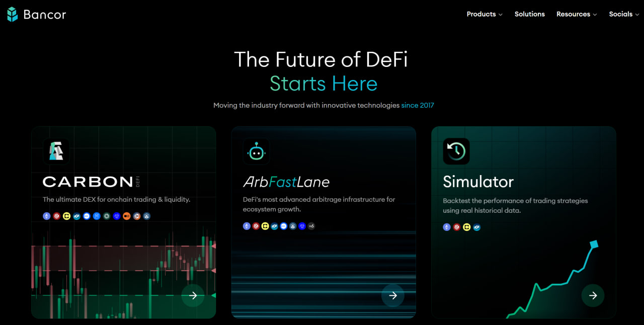
Task: Select Base chain icon on ArbFastLane card
Action: pyautogui.click(x=283, y=226)
